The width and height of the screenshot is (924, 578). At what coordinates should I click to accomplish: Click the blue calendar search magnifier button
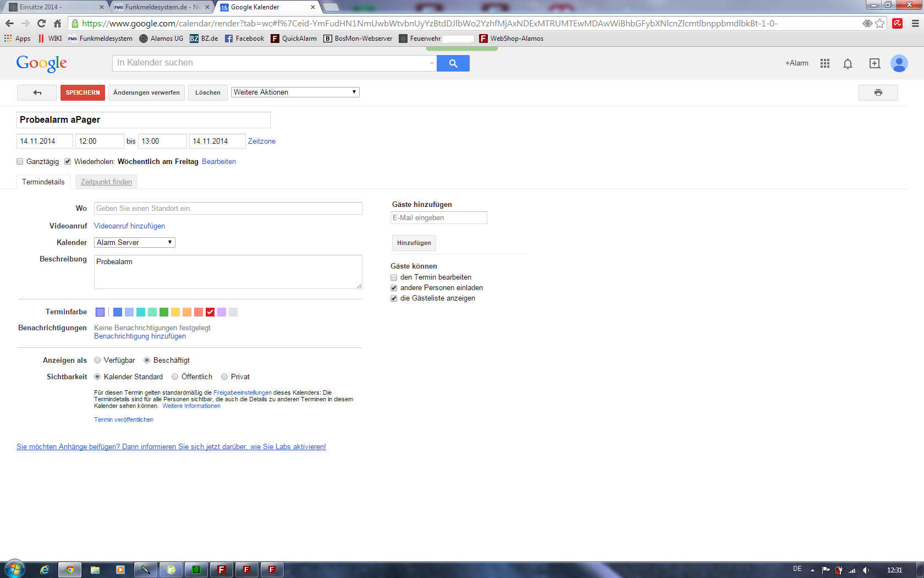click(453, 63)
